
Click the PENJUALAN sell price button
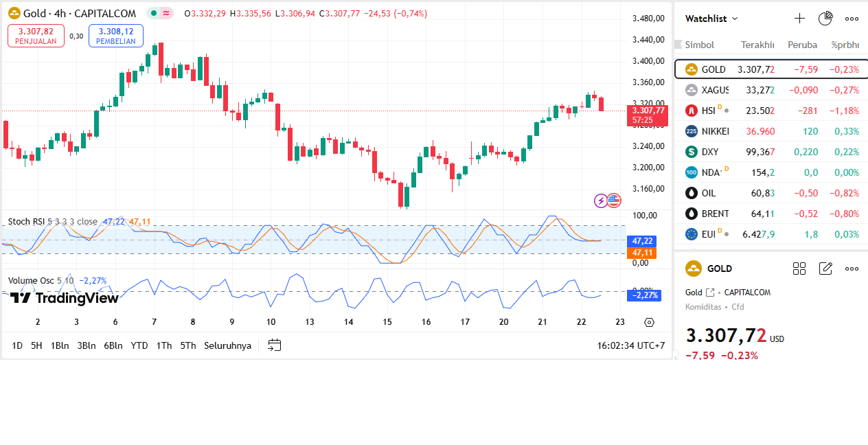[36, 36]
